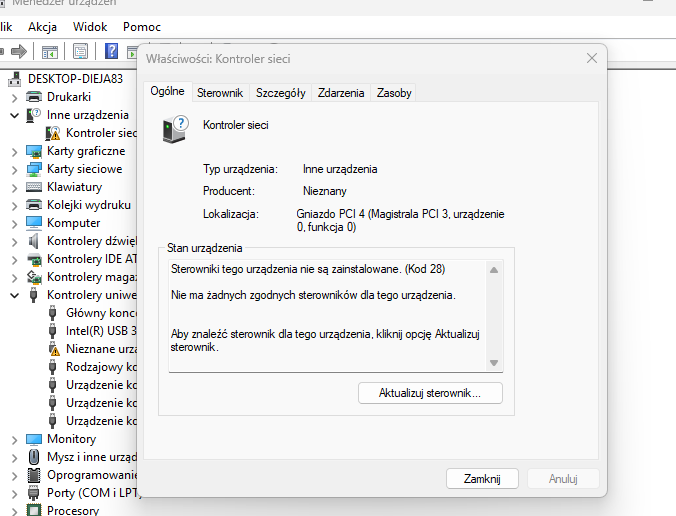Click the Komputer monitor icon
676x516 pixels.
(34, 223)
